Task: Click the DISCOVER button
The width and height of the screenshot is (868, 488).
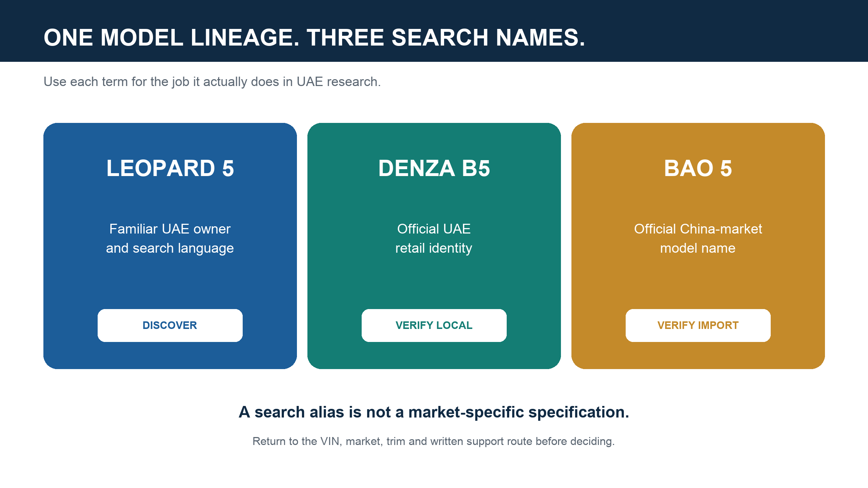Action: [170, 325]
